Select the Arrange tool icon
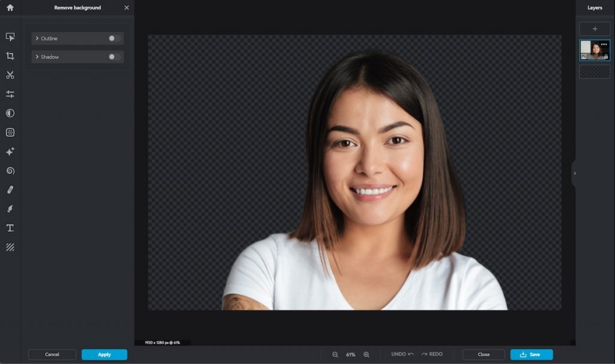This screenshot has width=615, height=364. 10,37
